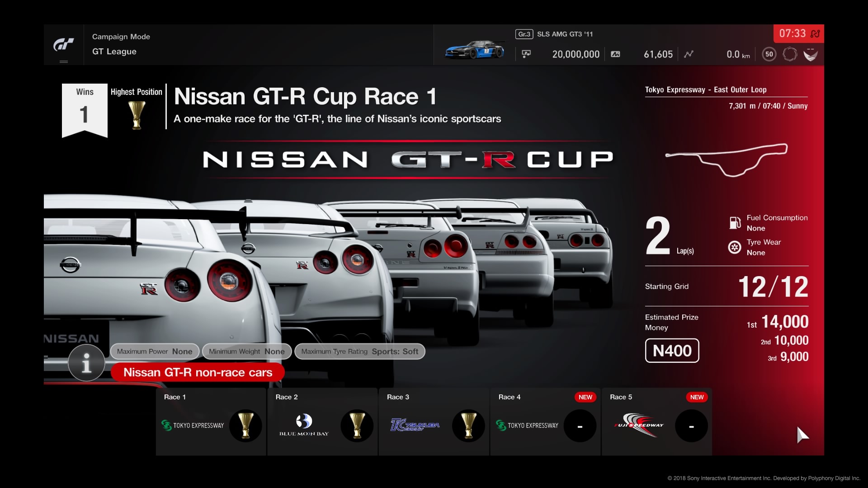Click the level 50 driver badge
This screenshot has height=488, width=868.
click(x=769, y=54)
